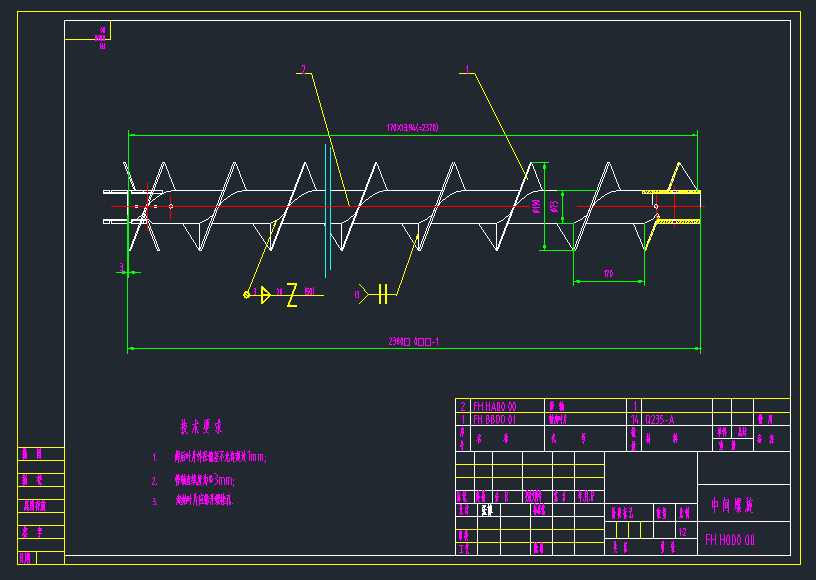Click part balloon number '1'
This screenshot has height=580, width=816.
click(467, 69)
